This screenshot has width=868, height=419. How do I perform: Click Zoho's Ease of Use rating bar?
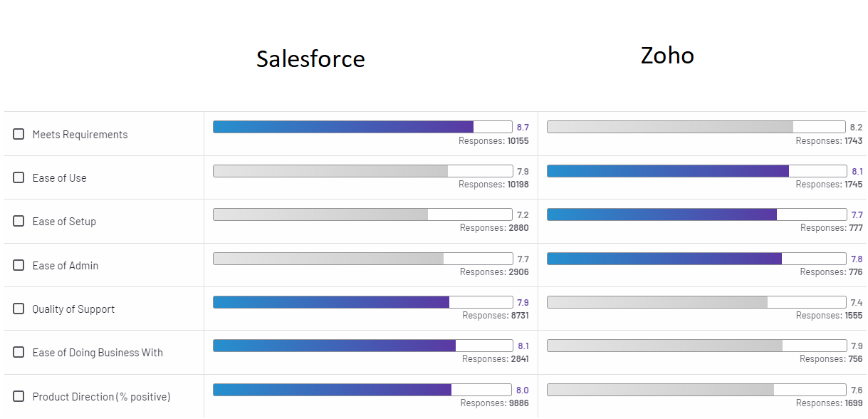pos(696,170)
